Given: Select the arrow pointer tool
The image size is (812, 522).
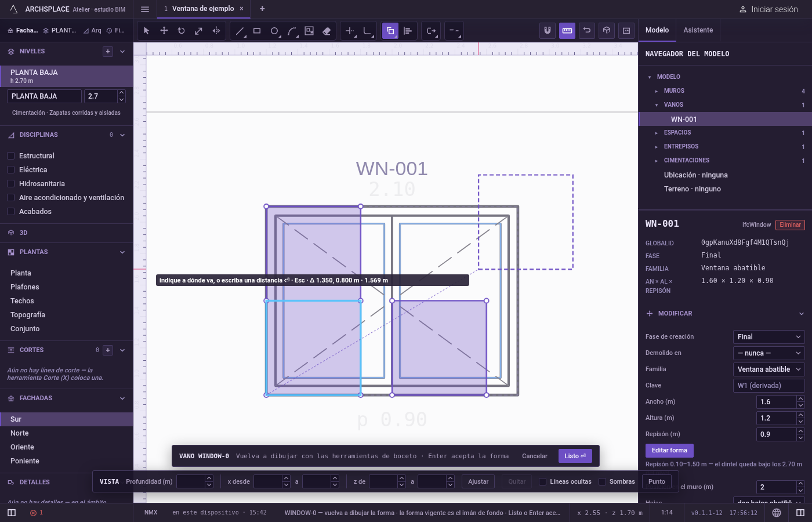Looking at the screenshot, I should (x=146, y=31).
